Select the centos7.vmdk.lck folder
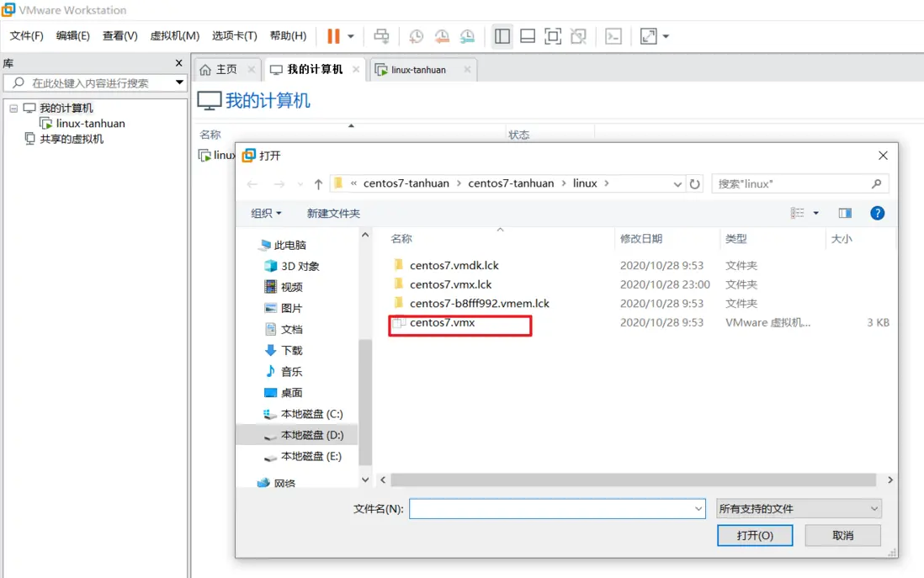Image resolution: width=924 pixels, height=578 pixels. tap(454, 266)
